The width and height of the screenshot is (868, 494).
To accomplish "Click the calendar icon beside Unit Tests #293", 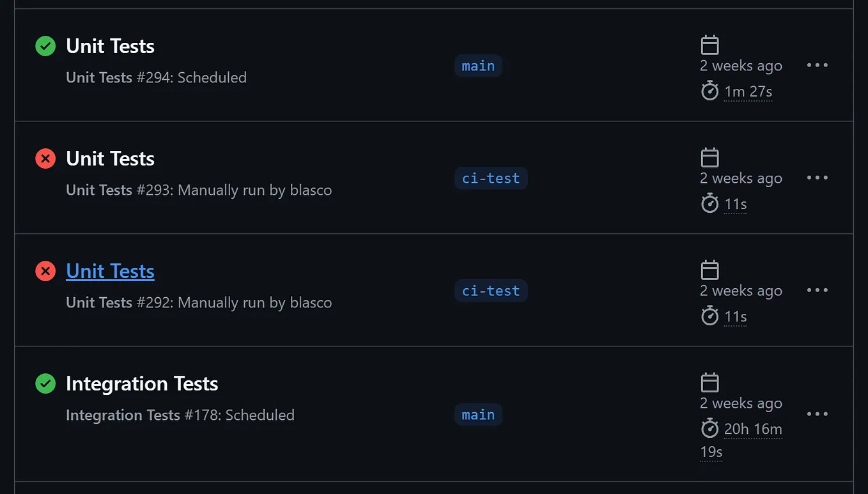I will 709,156.
